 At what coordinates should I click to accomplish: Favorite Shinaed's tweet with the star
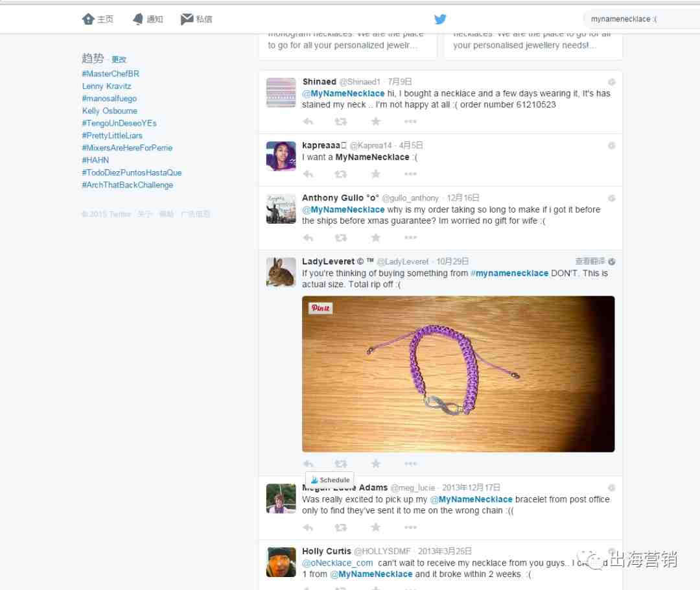376,121
